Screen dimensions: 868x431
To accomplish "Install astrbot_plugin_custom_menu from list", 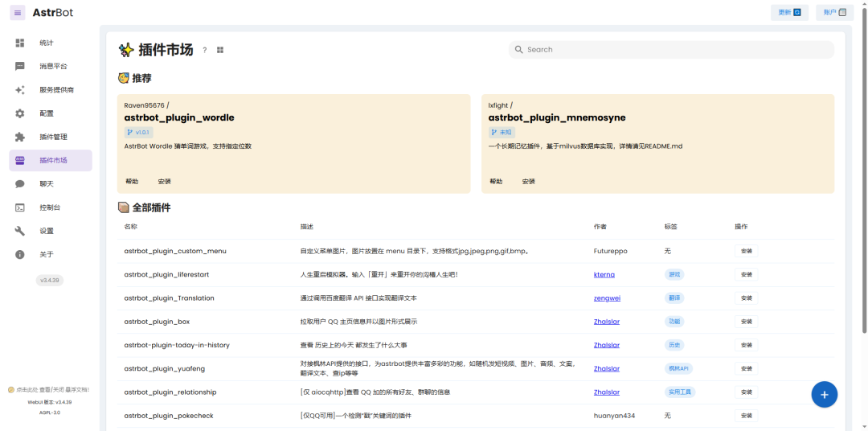I will point(746,251).
